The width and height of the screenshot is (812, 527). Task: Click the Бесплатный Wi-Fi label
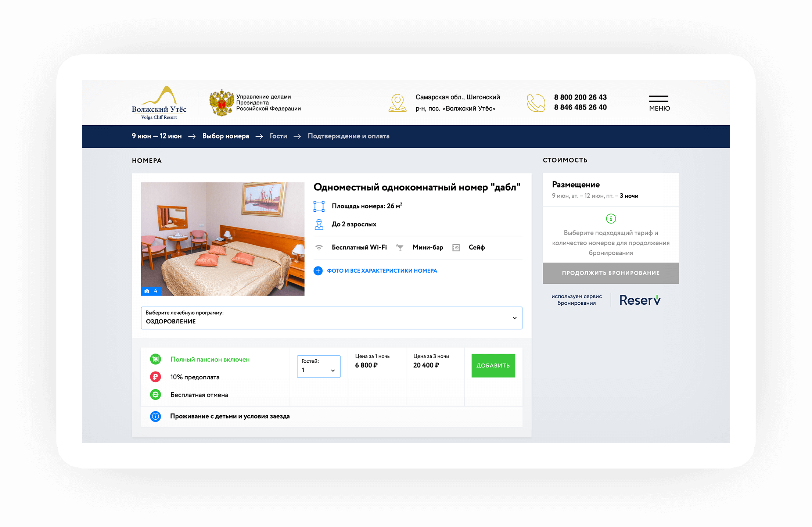tap(359, 247)
